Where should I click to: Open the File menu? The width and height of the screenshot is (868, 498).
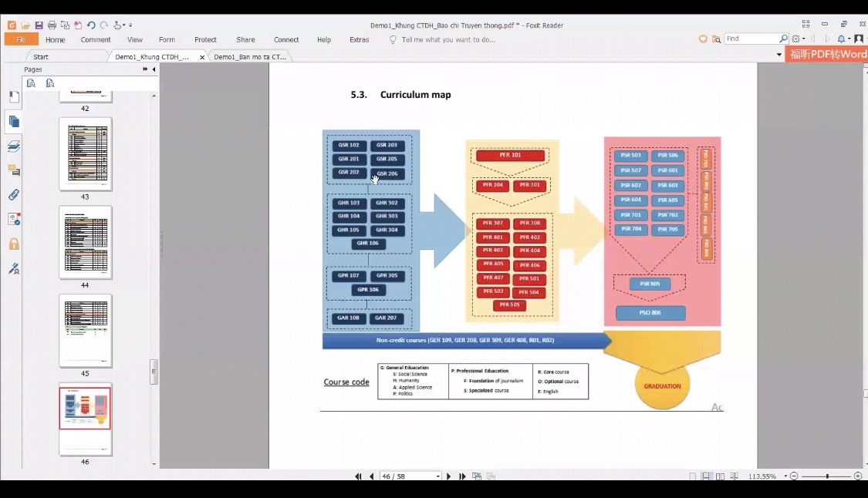tap(21, 40)
